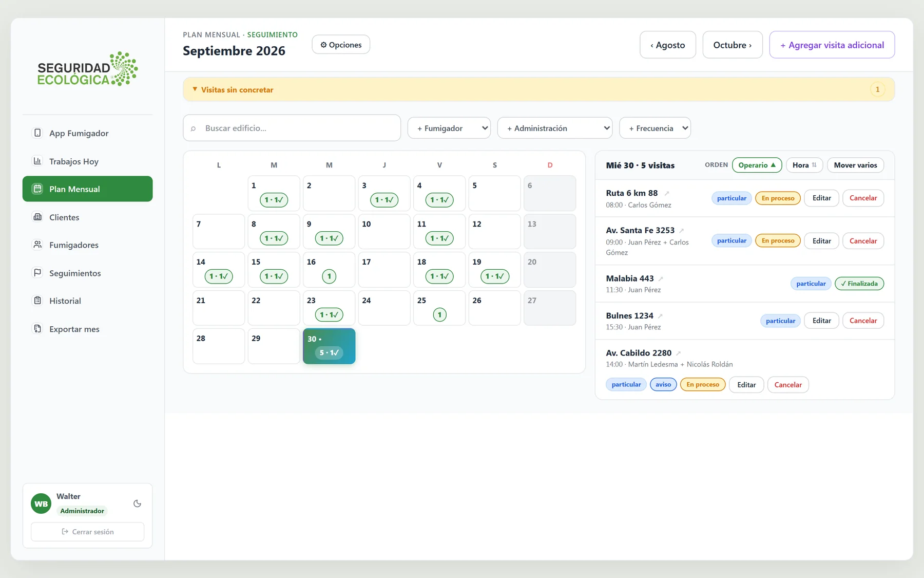924x578 pixels.
Task: Click the Plan Mensual calendar icon
Action: [x=37, y=189]
